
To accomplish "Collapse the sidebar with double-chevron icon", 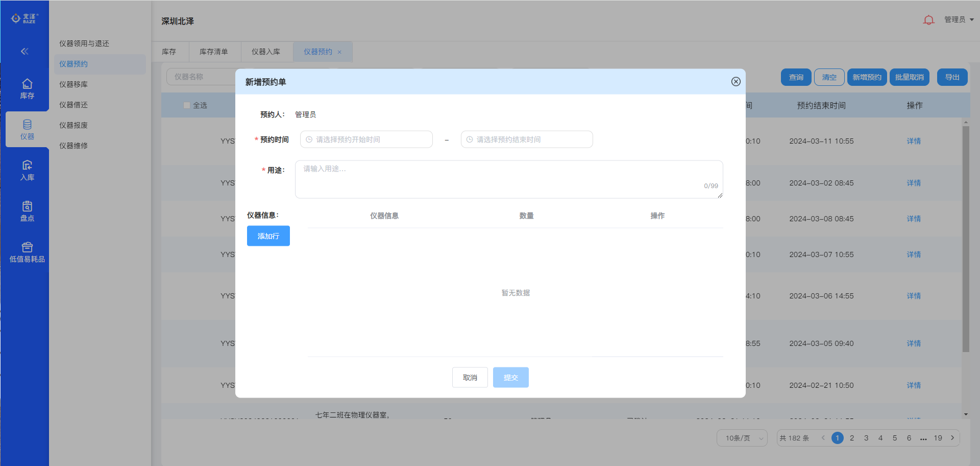I will (24, 51).
